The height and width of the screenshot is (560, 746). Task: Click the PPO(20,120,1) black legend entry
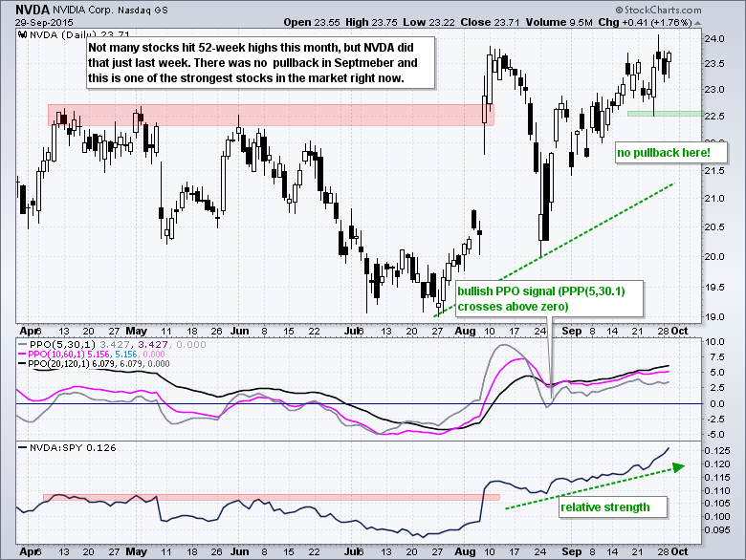[x=94, y=364]
